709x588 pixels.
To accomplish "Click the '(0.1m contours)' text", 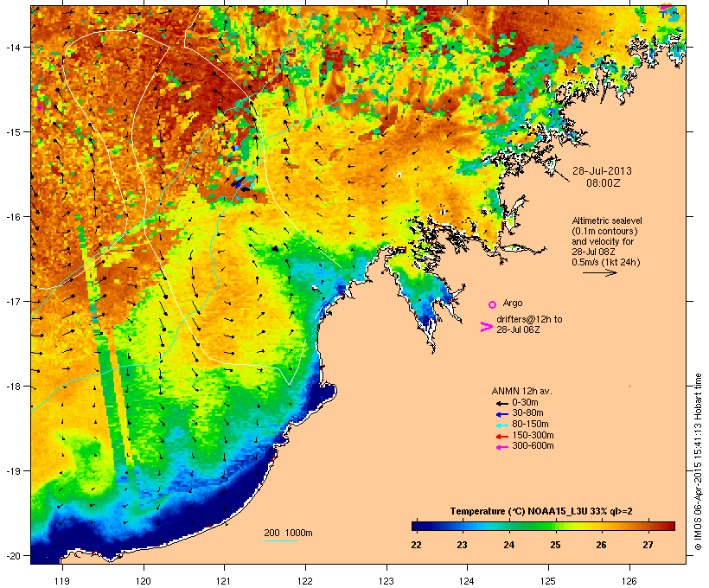I will pyautogui.click(x=604, y=231).
